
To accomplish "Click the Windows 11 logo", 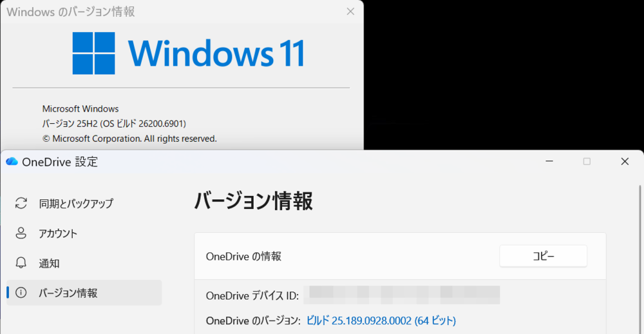I will (x=189, y=54).
